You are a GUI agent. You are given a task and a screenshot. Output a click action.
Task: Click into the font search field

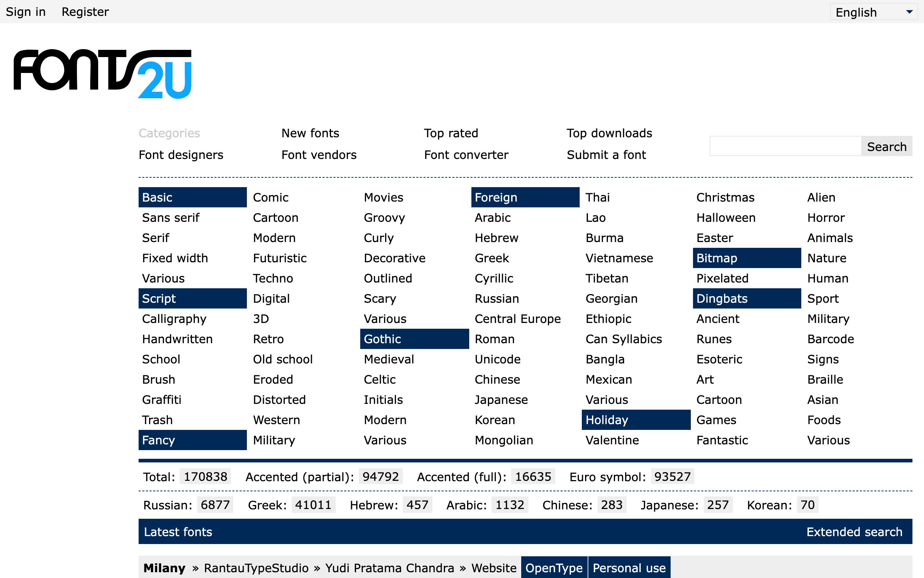pos(785,146)
